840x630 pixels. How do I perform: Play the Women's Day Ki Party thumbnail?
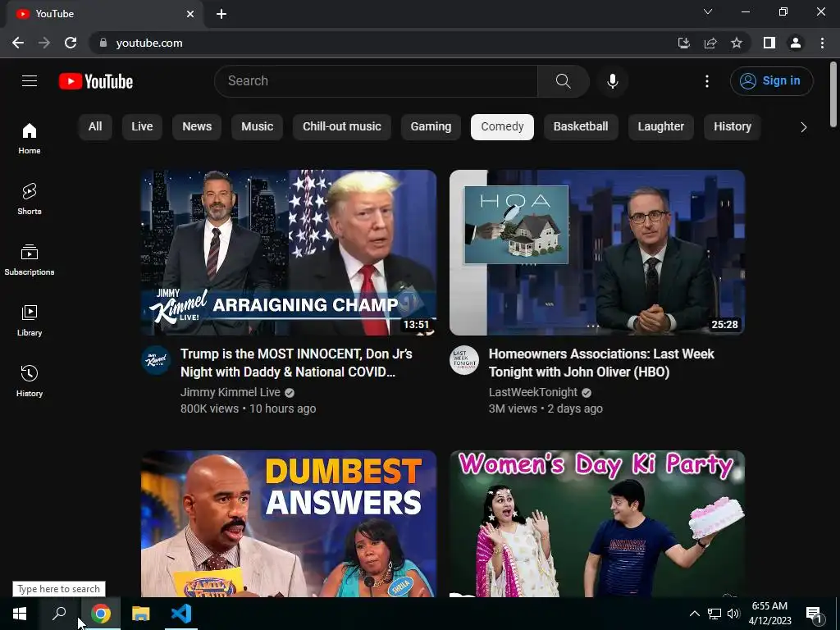[x=597, y=523]
